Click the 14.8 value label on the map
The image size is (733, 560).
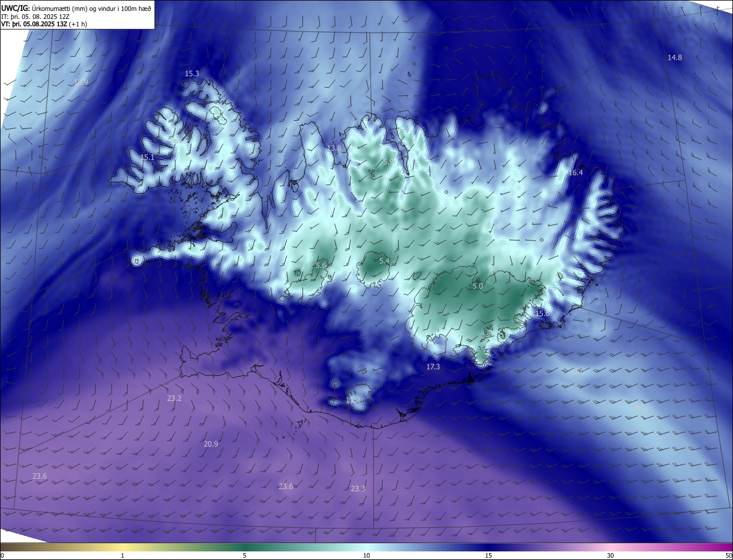coord(675,58)
